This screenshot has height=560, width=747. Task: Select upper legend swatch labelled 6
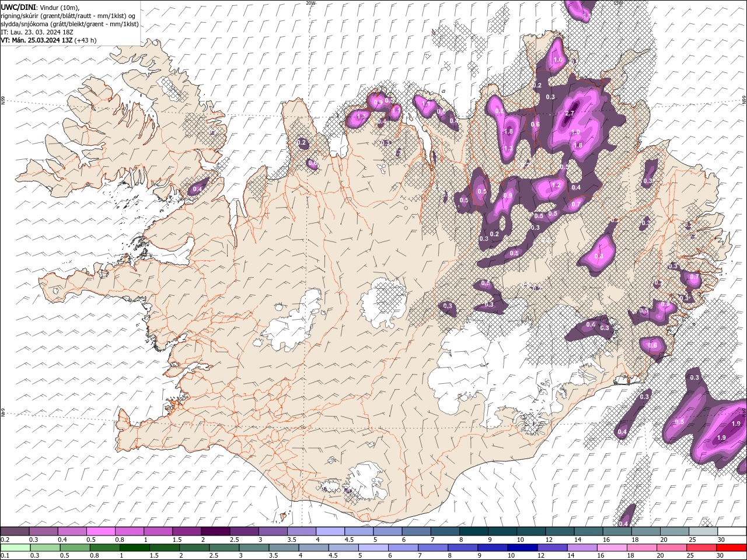pyautogui.click(x=416, y=531)
